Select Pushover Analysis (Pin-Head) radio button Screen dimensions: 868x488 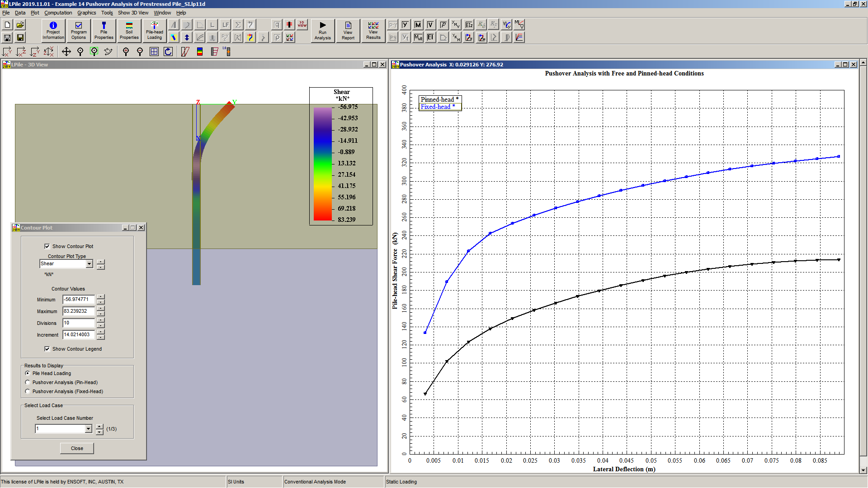pyautogui.click(x=28, y=382)
